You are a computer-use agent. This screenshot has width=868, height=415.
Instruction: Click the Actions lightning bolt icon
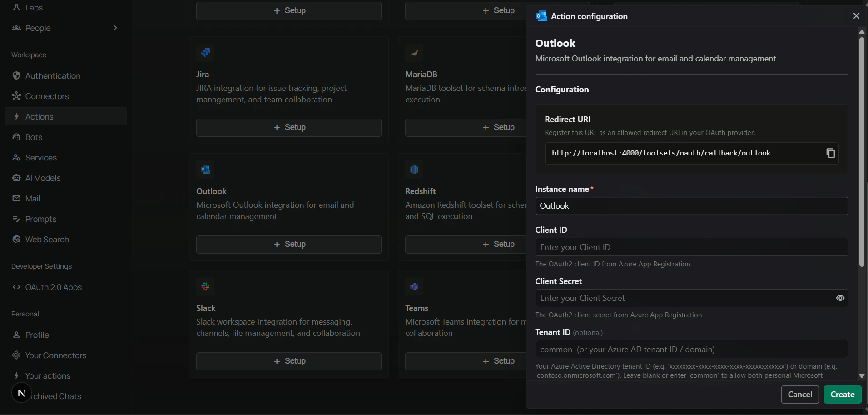pos(16,116)
